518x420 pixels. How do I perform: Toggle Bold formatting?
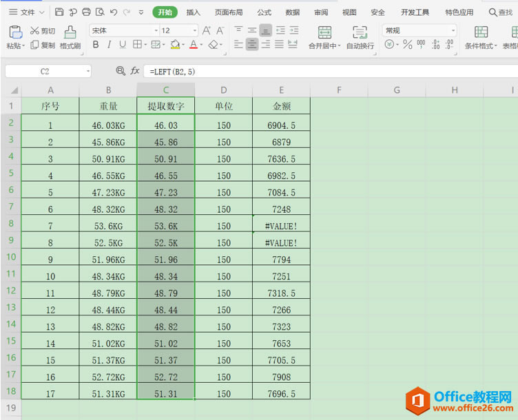coord(96,44)
